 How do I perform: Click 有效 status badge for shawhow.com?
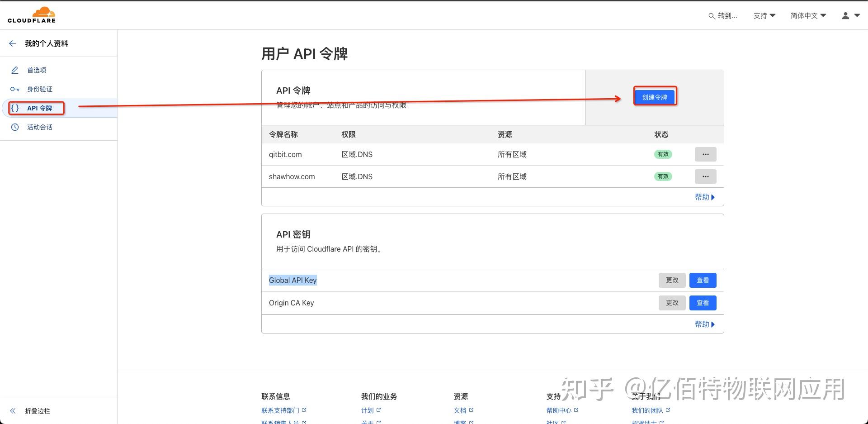tap(663, 176)
